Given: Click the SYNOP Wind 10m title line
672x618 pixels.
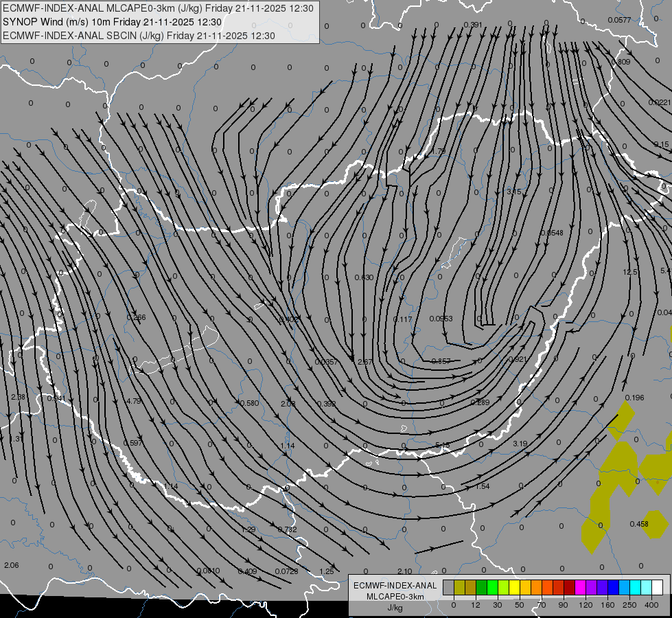Looking at the screenshot, I should [x=113, y=22].
